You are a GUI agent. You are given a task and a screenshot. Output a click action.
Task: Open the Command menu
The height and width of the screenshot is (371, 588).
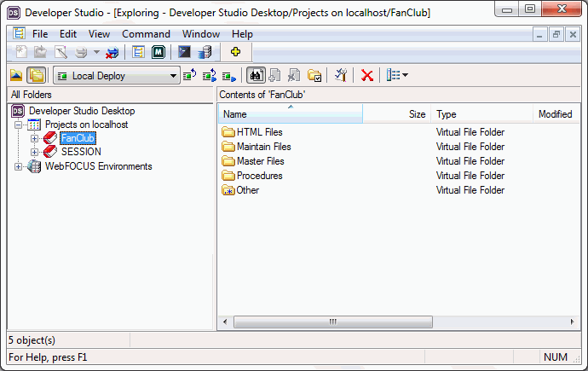pyautogui.click(x=146, y=34)
